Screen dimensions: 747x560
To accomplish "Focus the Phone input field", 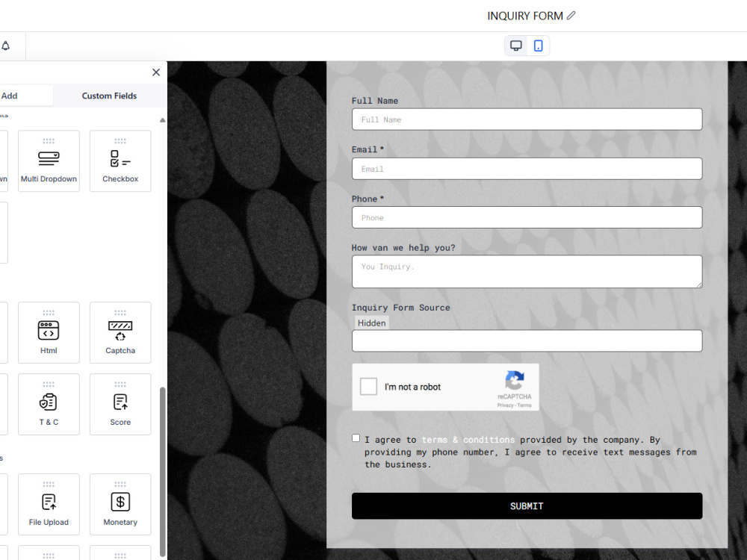I will 527,217.
